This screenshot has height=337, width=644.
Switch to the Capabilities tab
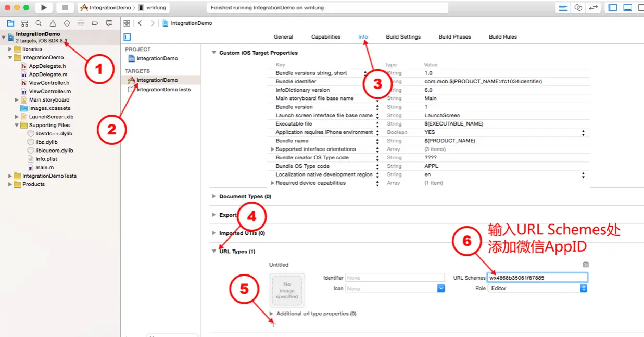click(x=326, y=37)
